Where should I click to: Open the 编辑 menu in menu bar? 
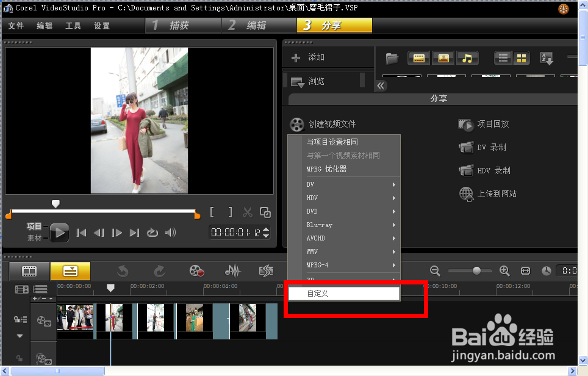pos(45,26)
